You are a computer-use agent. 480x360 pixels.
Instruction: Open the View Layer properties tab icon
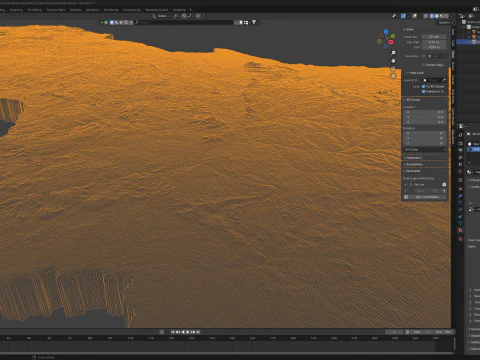tap(460, 157)
